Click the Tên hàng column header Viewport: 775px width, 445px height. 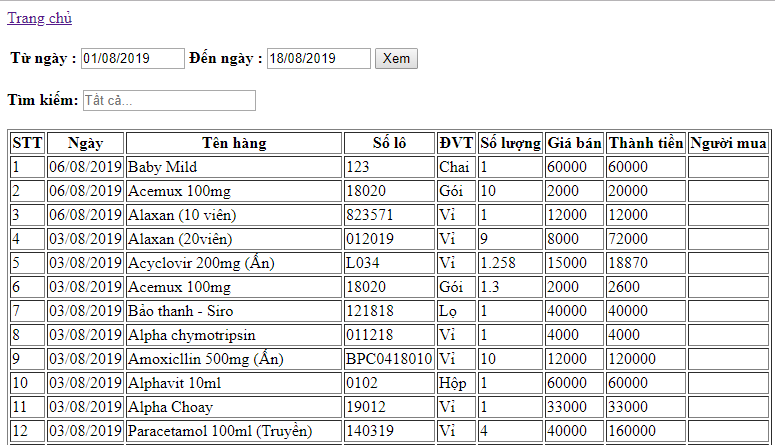coord(234,143)
